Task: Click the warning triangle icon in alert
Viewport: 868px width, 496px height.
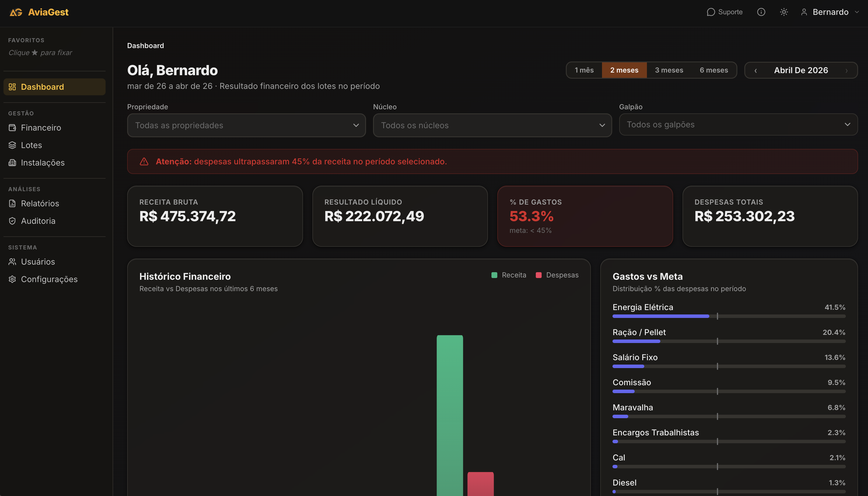Action: click(x=144, y=161)
